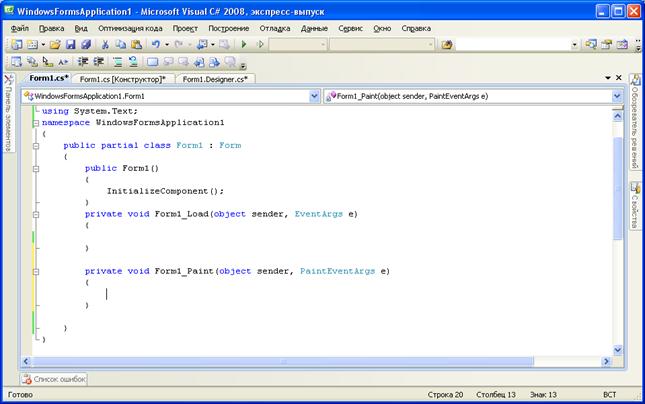Start debugging with the green play icon
Screen dimensions: 645x404
tap(242, 45)
